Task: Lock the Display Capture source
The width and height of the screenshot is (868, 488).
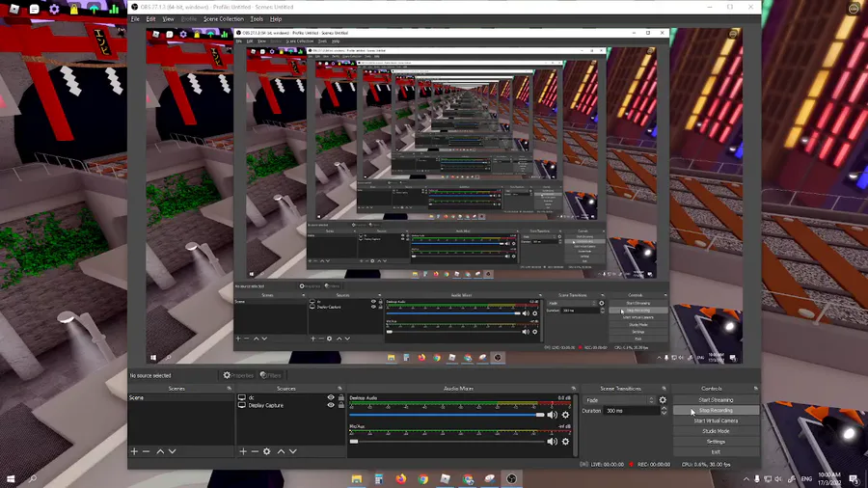Action: click(x=341, y=405)
